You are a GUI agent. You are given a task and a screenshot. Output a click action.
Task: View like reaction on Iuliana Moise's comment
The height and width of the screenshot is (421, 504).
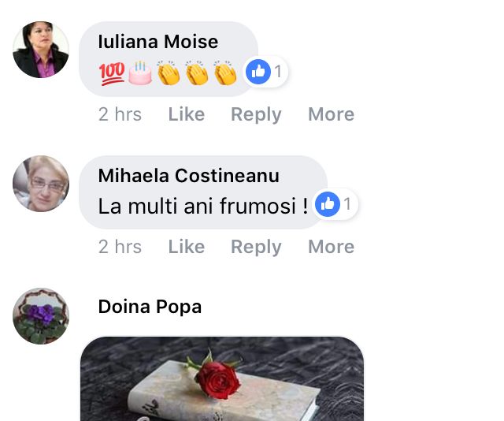point(265,72)
